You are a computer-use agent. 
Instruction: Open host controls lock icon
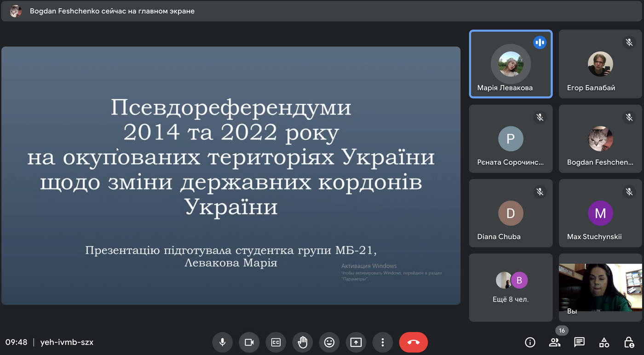pos(629,342)
